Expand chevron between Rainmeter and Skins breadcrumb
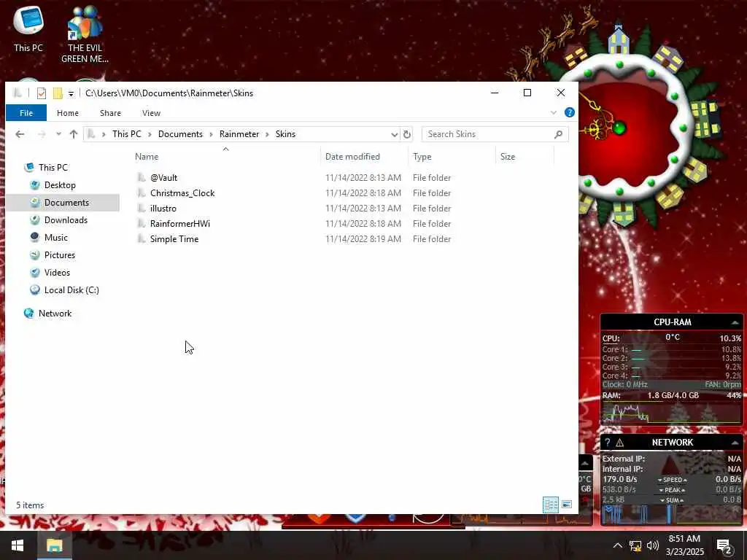Screen dimensions: 747x560 tap(268, 134)
